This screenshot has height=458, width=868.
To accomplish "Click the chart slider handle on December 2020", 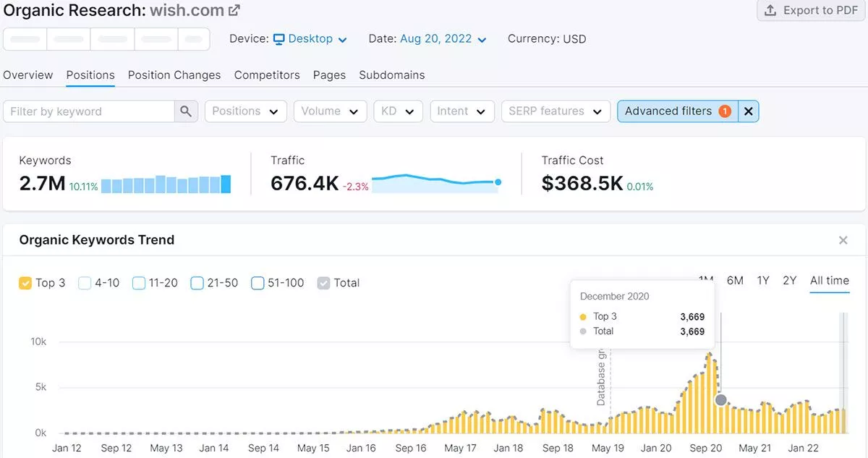I will [x=720, y=399].
